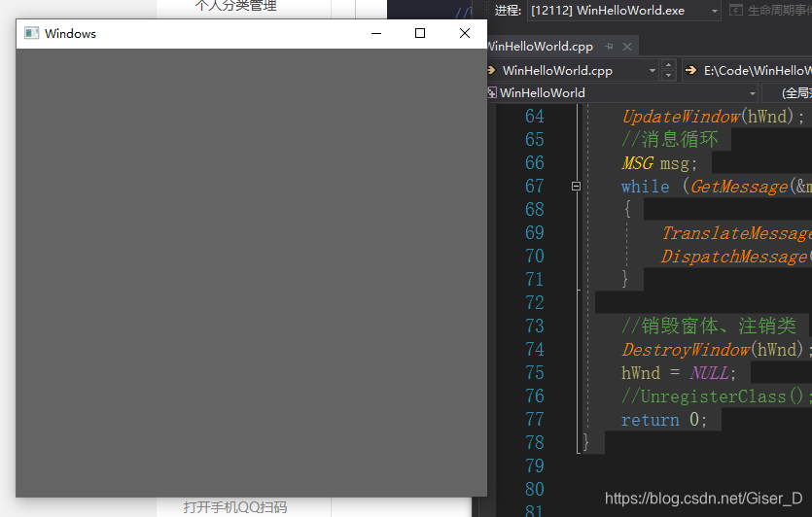Click DispatchMessage on line 70

pos(734,257)
